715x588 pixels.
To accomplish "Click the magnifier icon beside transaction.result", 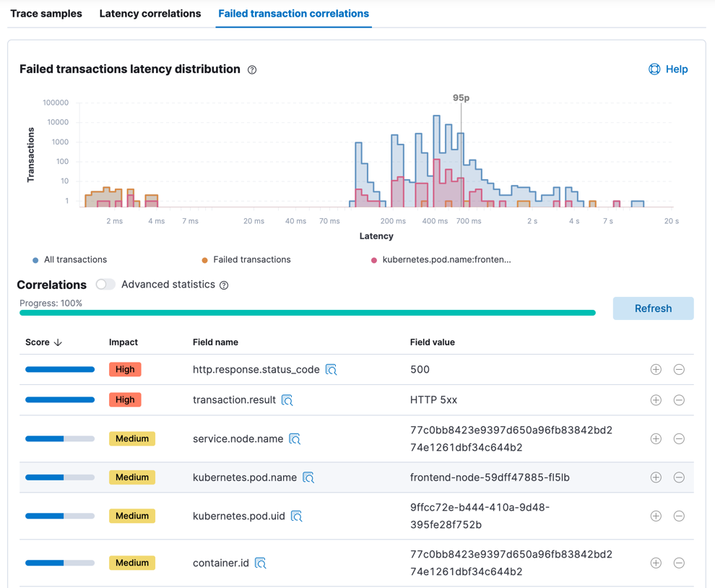I will (x=287, y=399).
